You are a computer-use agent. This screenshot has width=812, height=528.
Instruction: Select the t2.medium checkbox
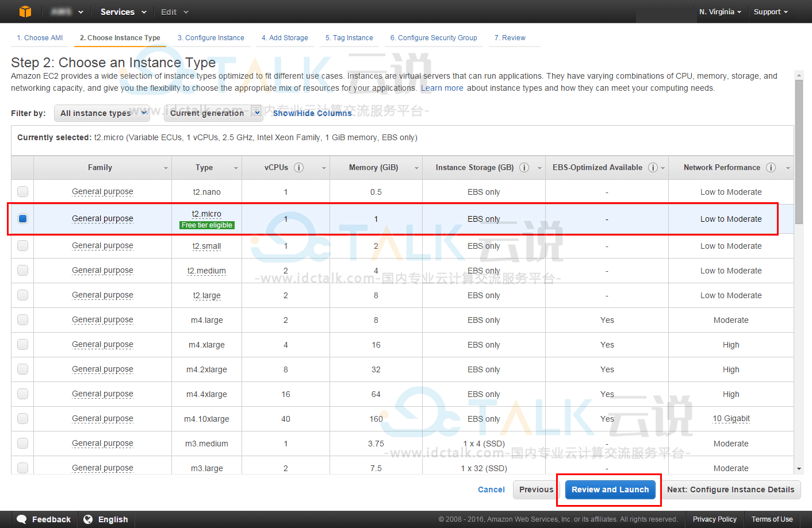[x=22, y=270]
